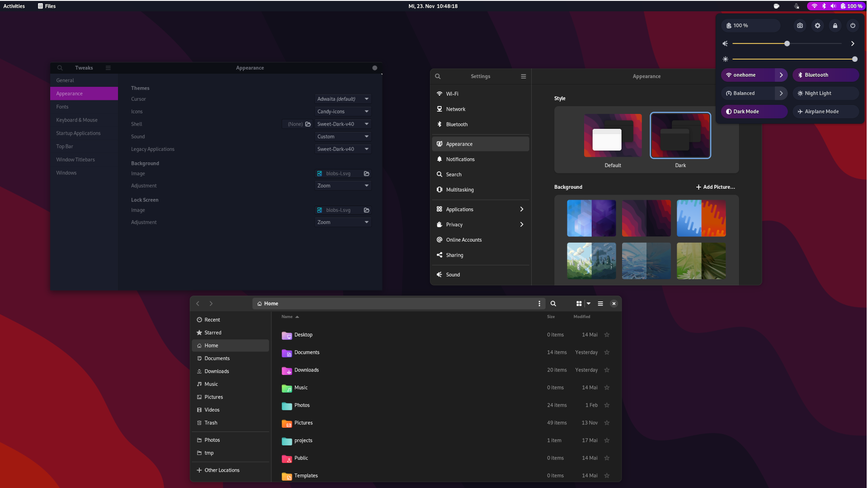Toggle Night Light in quick settings
868x488 pixels.
pyautogui.click(x=826, y=93)
